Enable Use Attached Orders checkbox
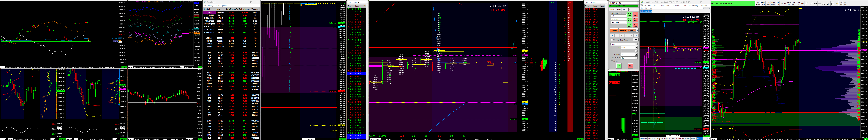This screenshot has width=868, height=140. tap(612, 40)
